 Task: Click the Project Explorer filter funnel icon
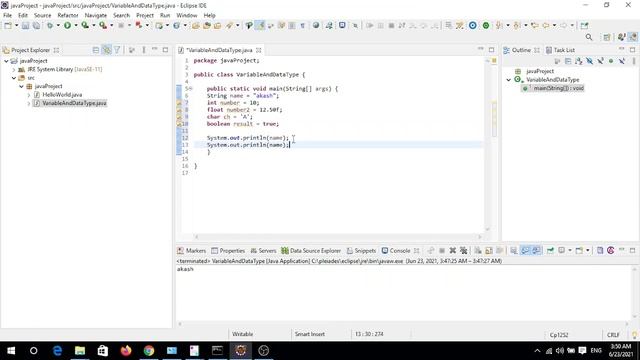pyautogui.click(x=117, y=50)
